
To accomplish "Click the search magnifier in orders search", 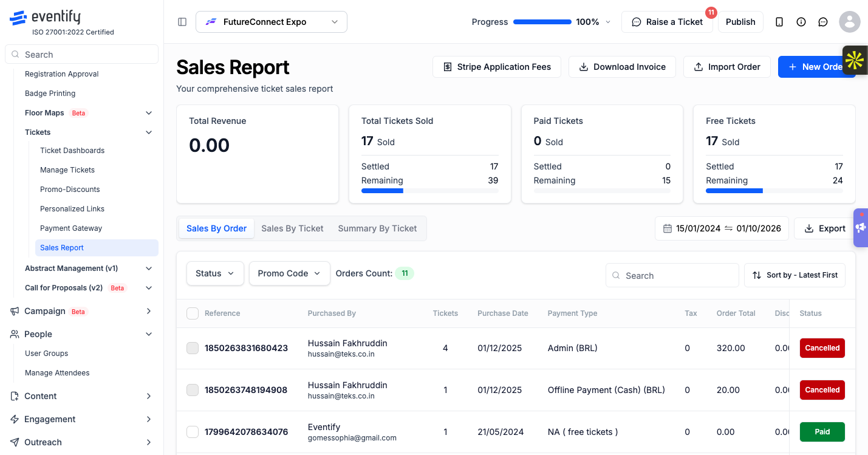I will [617, 275].
